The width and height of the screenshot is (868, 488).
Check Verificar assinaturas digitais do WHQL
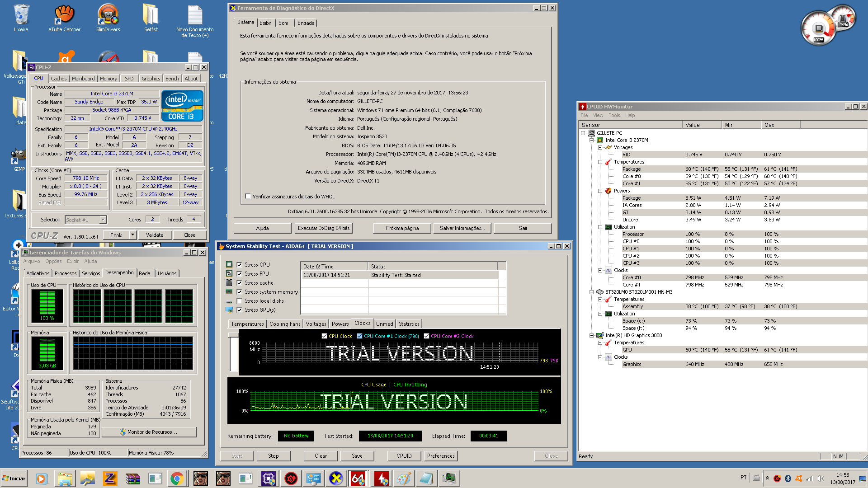[248, 197]
